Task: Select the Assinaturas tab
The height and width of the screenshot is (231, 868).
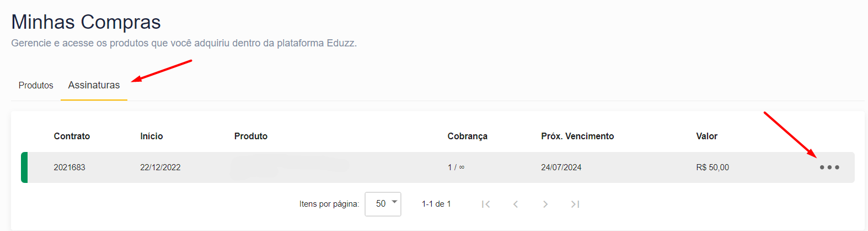Action: point(94,85)
